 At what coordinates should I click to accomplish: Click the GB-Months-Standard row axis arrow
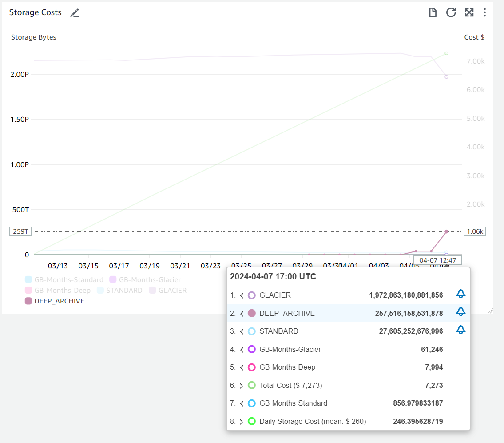pyautogui.click(x=242, y=403)
